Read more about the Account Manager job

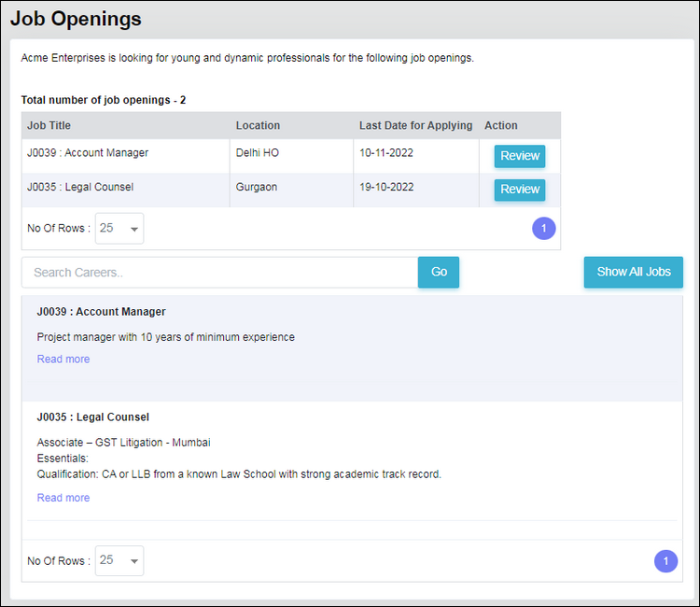[63, 360]
